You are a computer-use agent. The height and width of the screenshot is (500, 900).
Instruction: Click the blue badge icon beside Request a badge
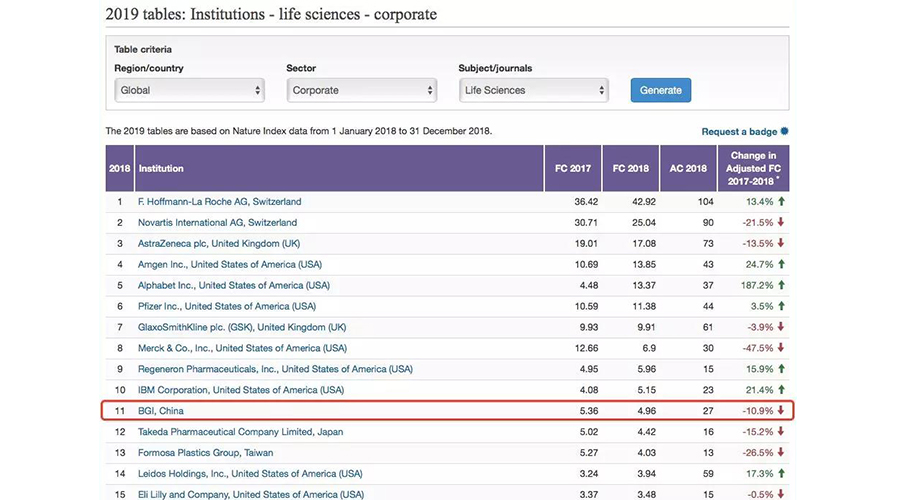pos(785,131)
